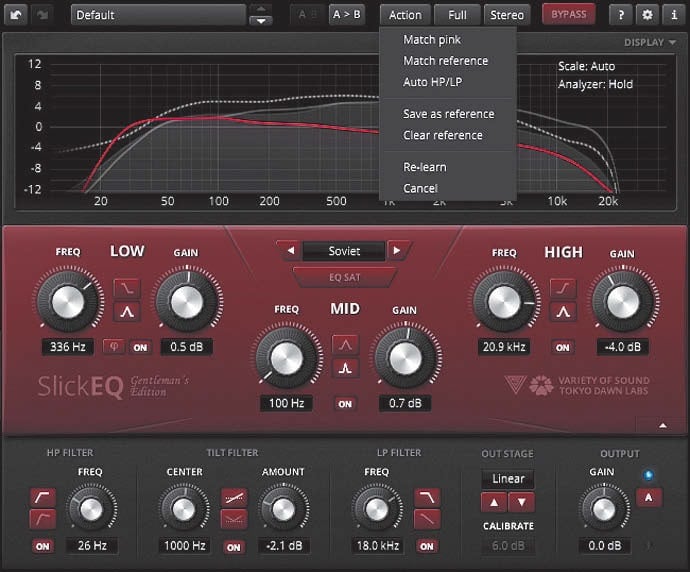The height and width of the screenshot is (572, 690).
Task: Select high band shelf shape icon
Action: (563, 289)
